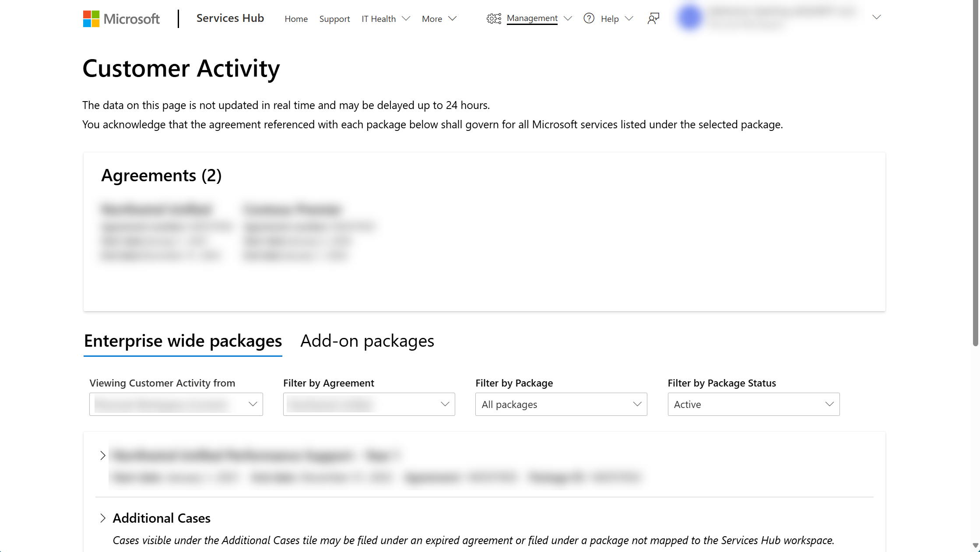Open the Filter by Package Status dropdown

pyautogui.click(x=754, y=404)
